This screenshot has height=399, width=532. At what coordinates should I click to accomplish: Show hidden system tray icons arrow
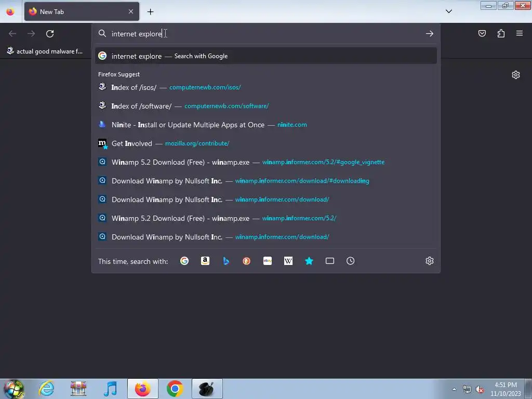point(454,389)
